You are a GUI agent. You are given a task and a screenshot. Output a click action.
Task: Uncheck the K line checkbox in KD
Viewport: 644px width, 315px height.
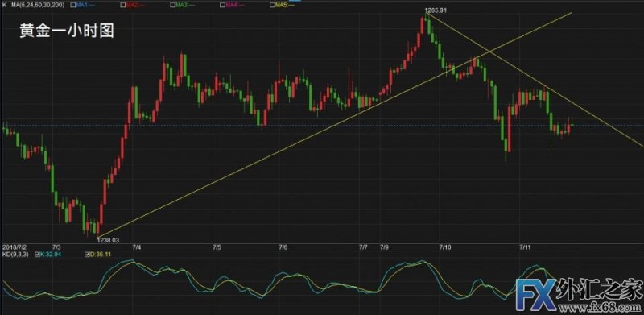36,255
